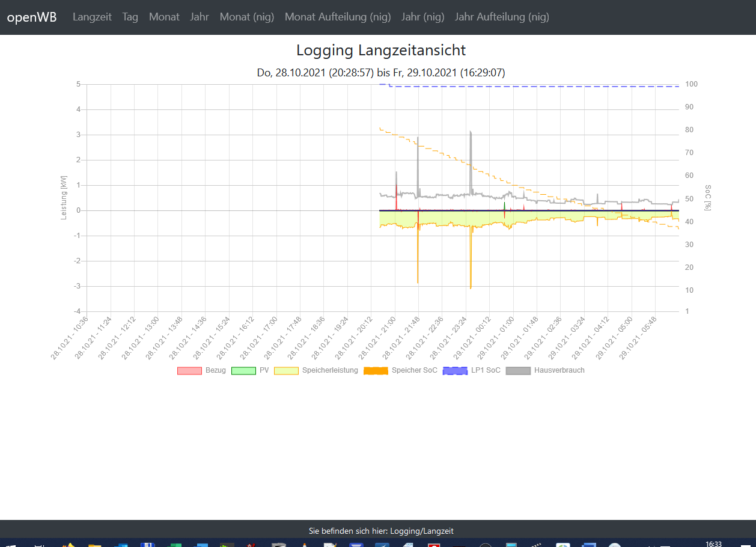Switch to the Tag view
Image resolution: width=756 pixels, height=547 pixels.
(130, 17)
